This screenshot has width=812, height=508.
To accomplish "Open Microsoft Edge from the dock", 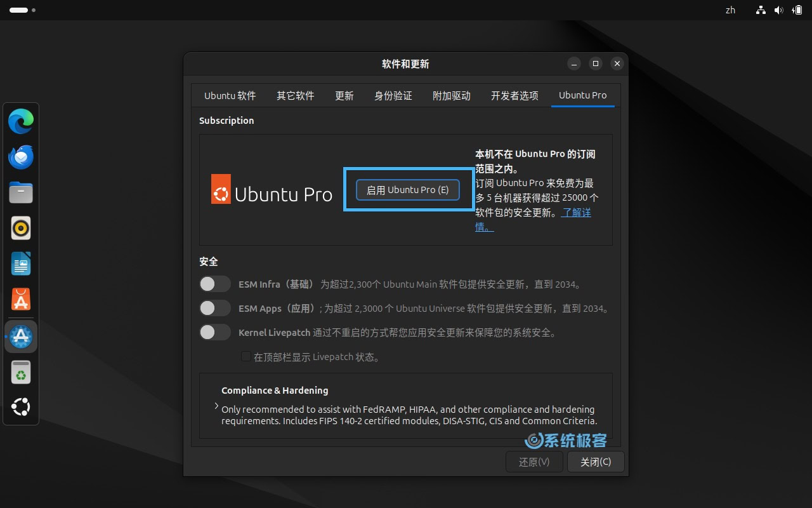I will pos(21,121).
